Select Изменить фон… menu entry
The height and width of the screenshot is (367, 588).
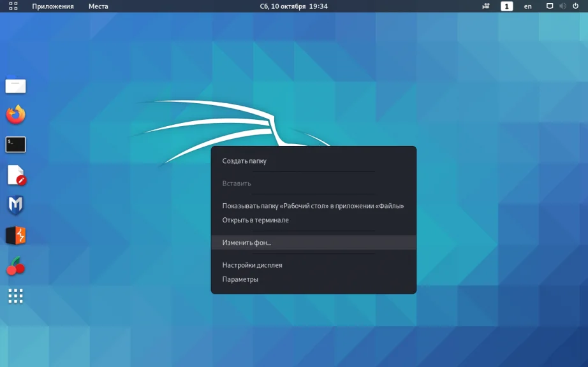coord(314,243)
